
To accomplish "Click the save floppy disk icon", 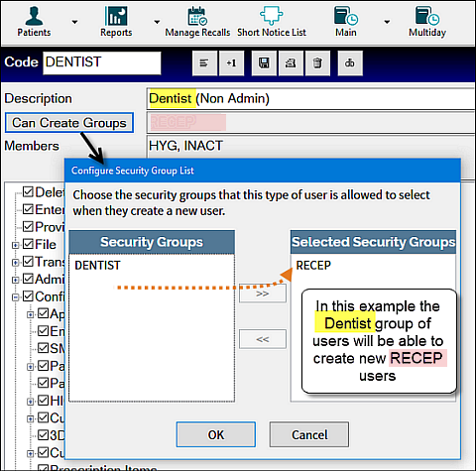I will [x=264, y=62].
